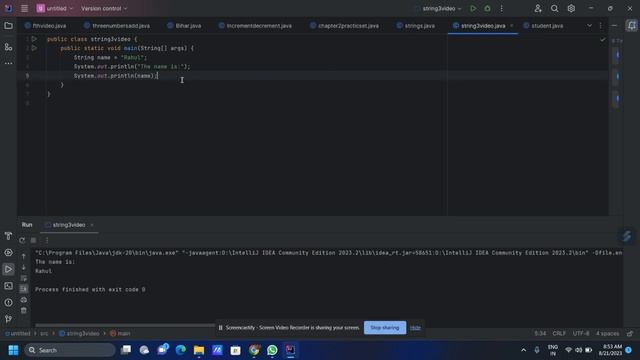
Task: Open the Structure tool window icon
Action: (8, 47)
